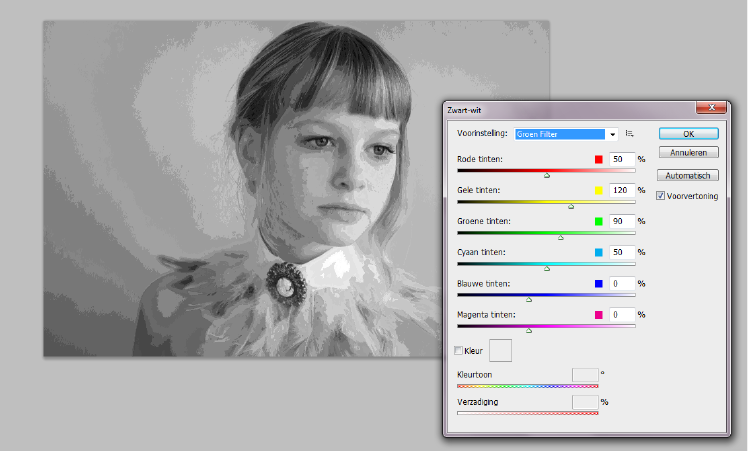Click the Groene tinten slider handle
The image size is (748, 451).
coord(561,238)
